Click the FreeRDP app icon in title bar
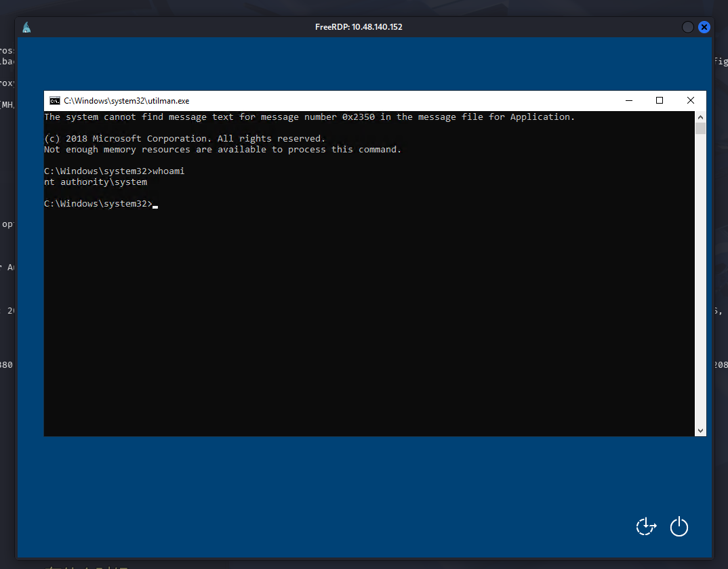The image size is (728, 569). [26, 27]
